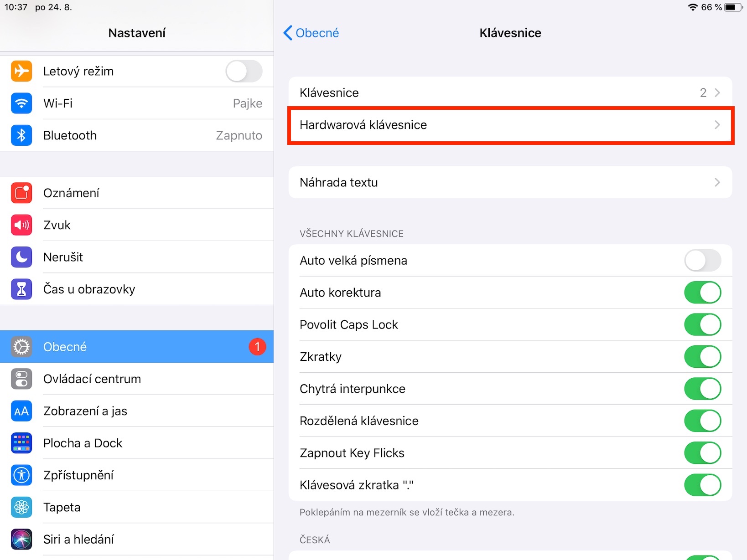Tap the red Oznámení notifications icon
This screenshot has height=560, width=747.
tap(21, 193)
